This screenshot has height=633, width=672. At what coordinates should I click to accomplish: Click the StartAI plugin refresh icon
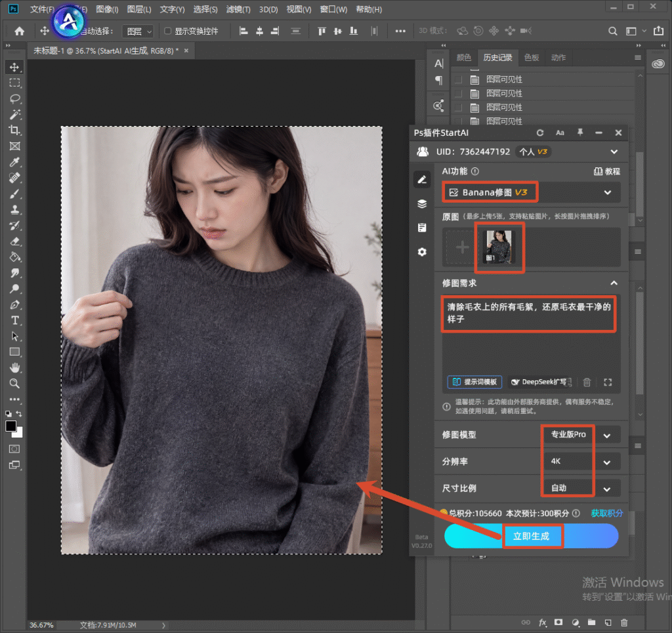[x=540, y=133]
